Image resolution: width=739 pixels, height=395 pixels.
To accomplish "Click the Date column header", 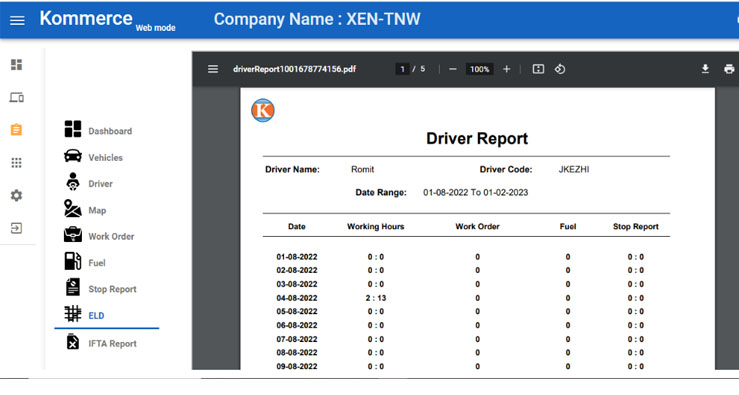I will click(296, 226).
